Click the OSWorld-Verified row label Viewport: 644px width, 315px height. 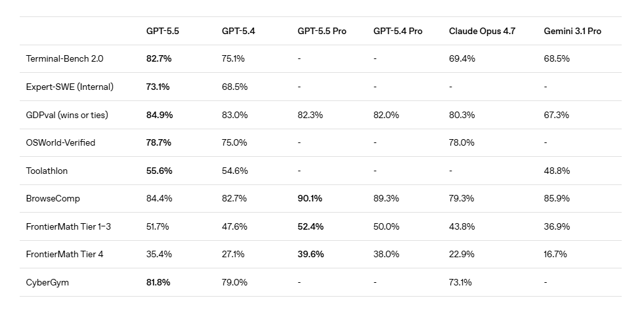pyautogui.click(x=60, y=142)
